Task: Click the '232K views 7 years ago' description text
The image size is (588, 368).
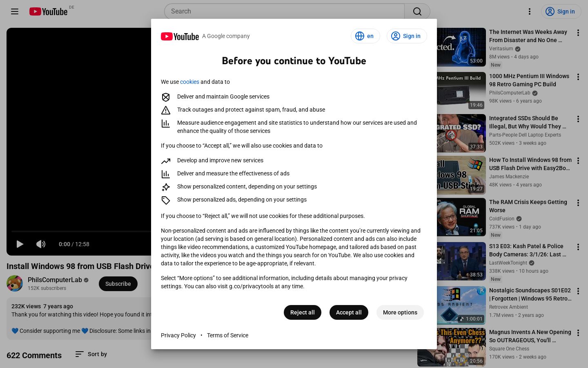Action: (x=42, y=306)
